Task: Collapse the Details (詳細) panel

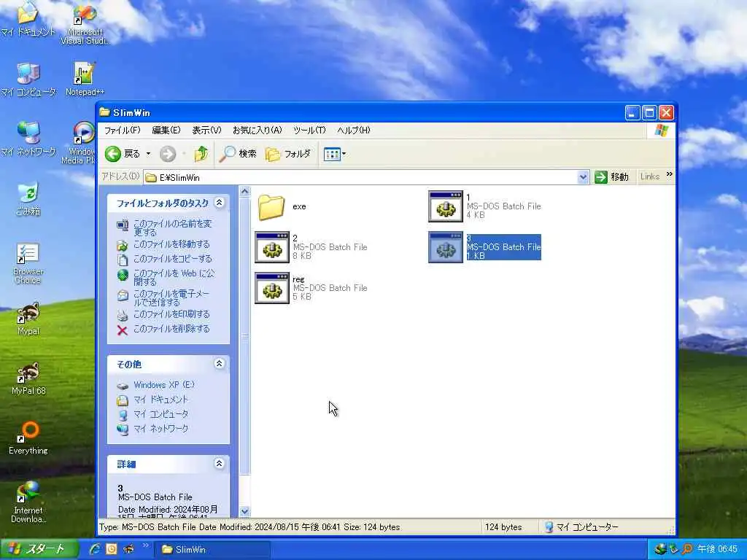Action: pos(219,463)
